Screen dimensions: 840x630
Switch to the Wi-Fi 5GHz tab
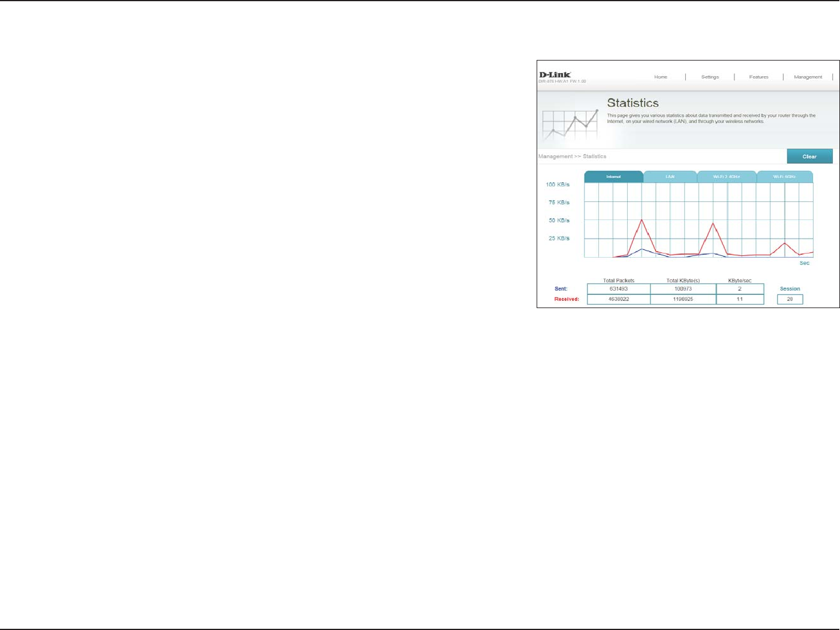coord(784,177)
